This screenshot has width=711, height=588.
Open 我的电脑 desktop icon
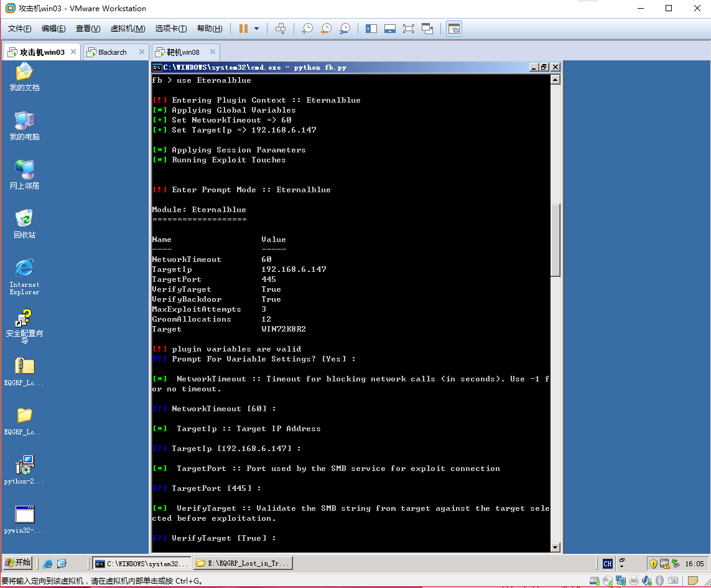pos(24,126)
